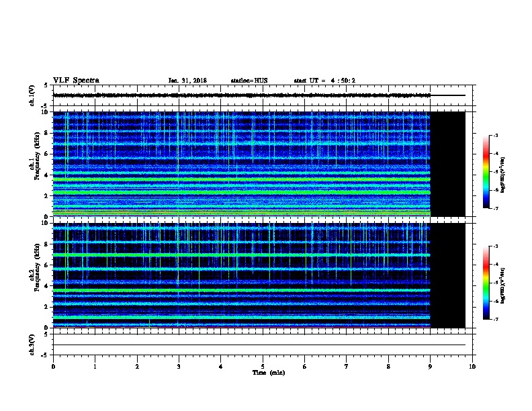Click time axis tick label "0"
Viewport: 532px width, 411px height.
pyautogui.click(x=53, y=367)
